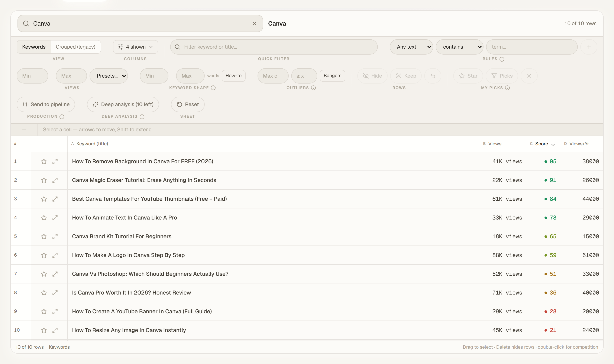Expand the Is Canva Pro Worth It row

tap(55, 293)
